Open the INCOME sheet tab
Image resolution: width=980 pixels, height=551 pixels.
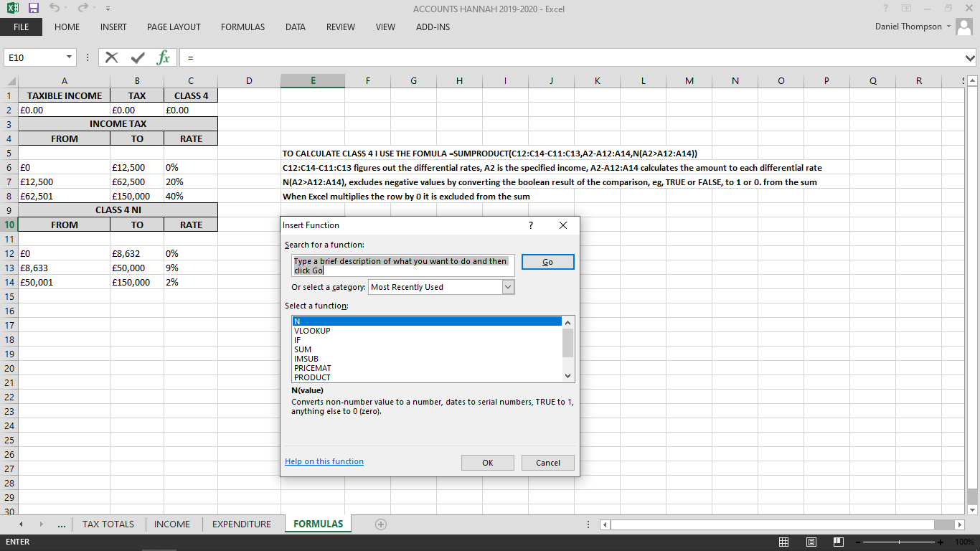172,524
